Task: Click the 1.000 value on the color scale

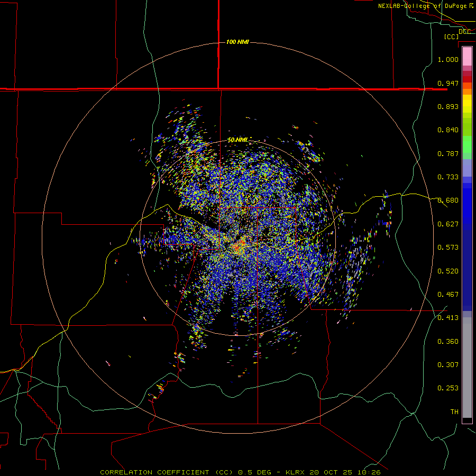Action: [x=448, y=59]
